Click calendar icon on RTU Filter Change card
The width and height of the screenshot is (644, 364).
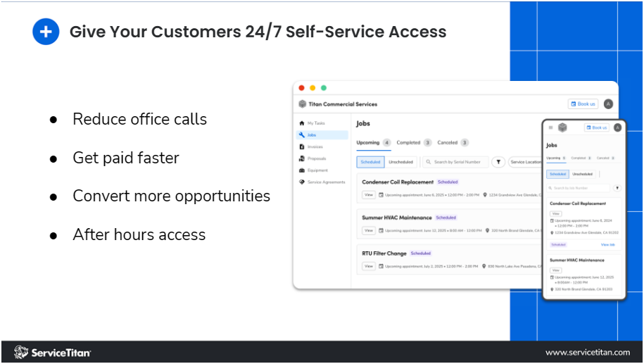(x=381, y=266)
